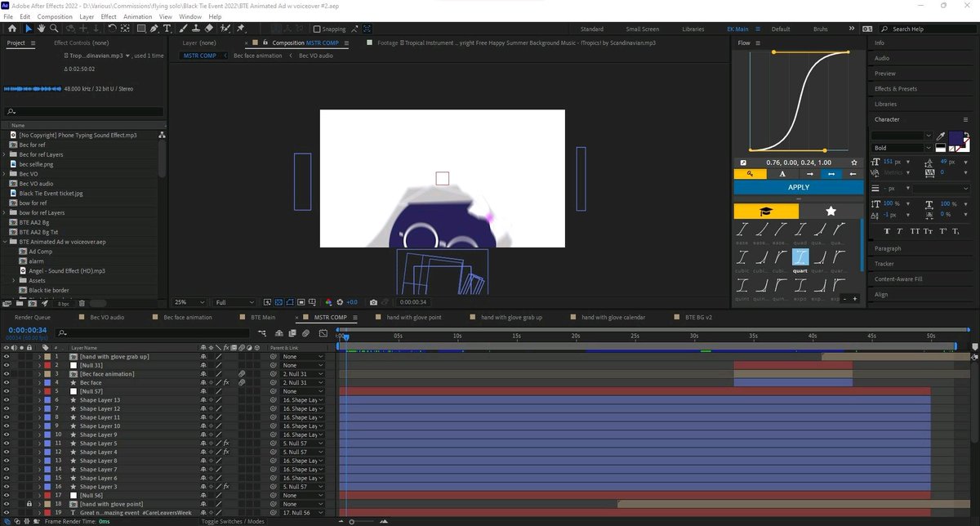This screenshot has width=980, height=526.
Task: Click the motion blur enable icon in timeline header
Action: [305, 333]
